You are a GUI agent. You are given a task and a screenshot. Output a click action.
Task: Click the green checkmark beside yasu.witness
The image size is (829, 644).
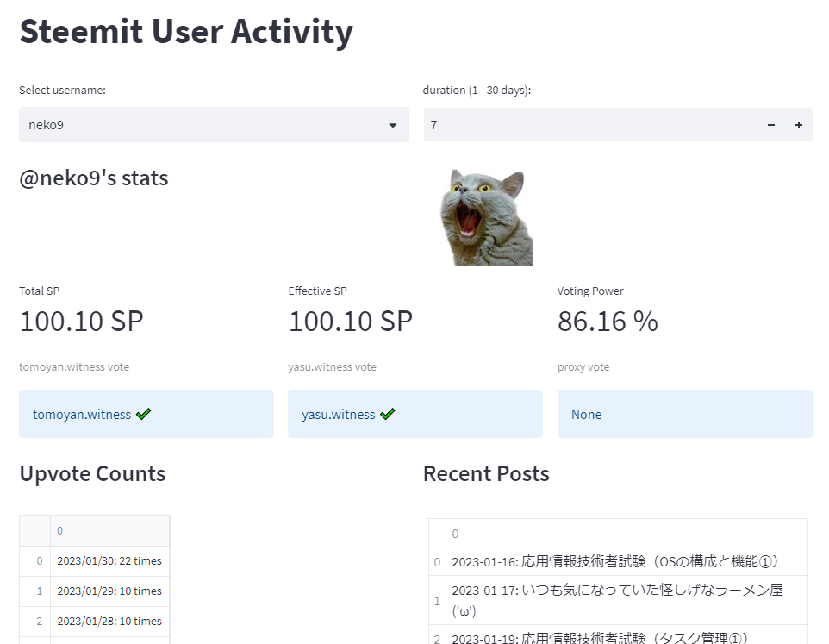(x=388, y=415)
